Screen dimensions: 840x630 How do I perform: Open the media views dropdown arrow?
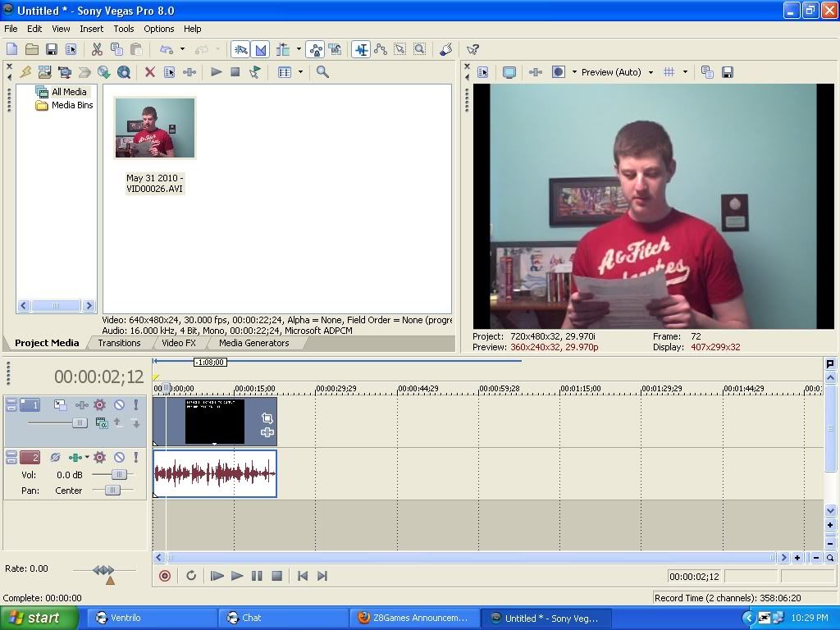point(300,72)
